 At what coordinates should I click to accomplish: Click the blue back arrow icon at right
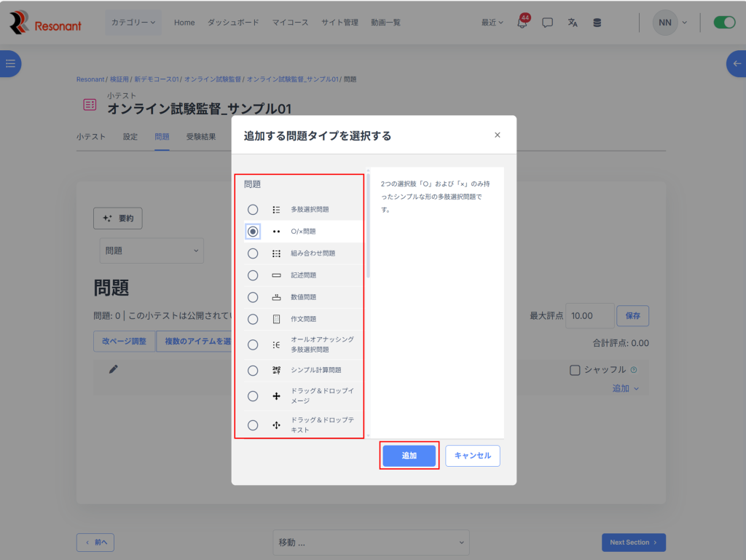tap(737, 64)
